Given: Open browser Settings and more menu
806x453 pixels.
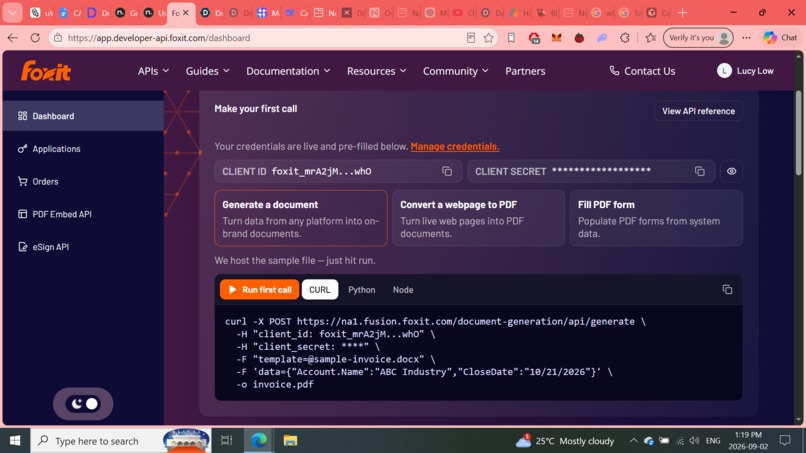Looking at the screenshot, I should 746,38.
